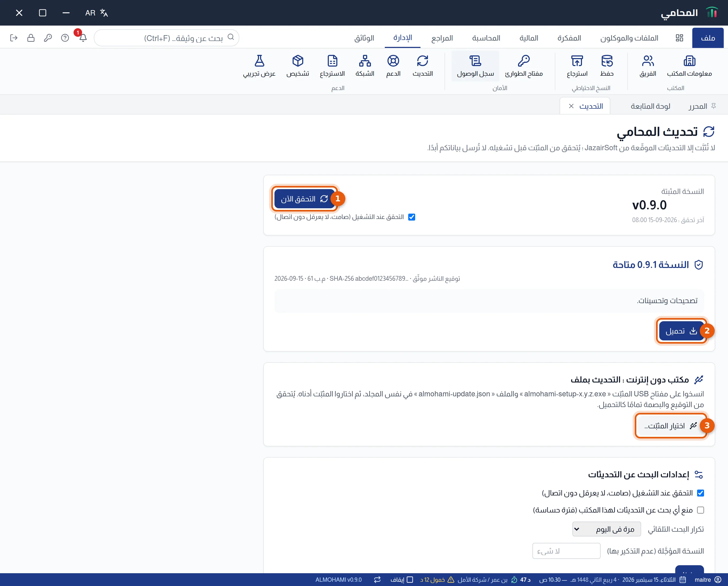Open the notifications bell
The width and height of the screenshot is (728, 586).
click(83, 38)
